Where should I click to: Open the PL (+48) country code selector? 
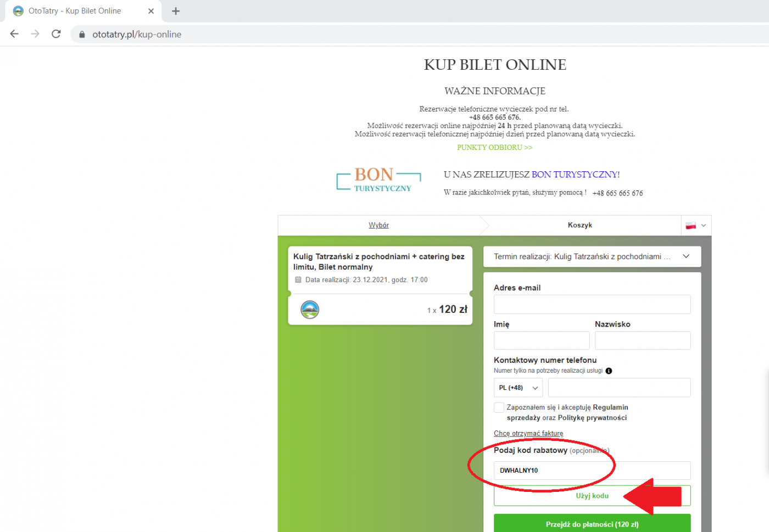(517, 388)
